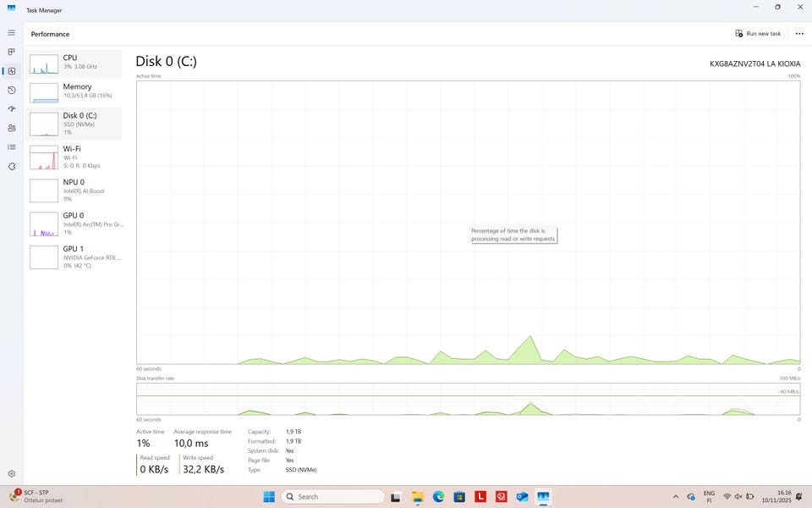Open the SCF - STP widgets button
Image resolution: width=812 pixels, height=508 pixels.
coord(36,497)
